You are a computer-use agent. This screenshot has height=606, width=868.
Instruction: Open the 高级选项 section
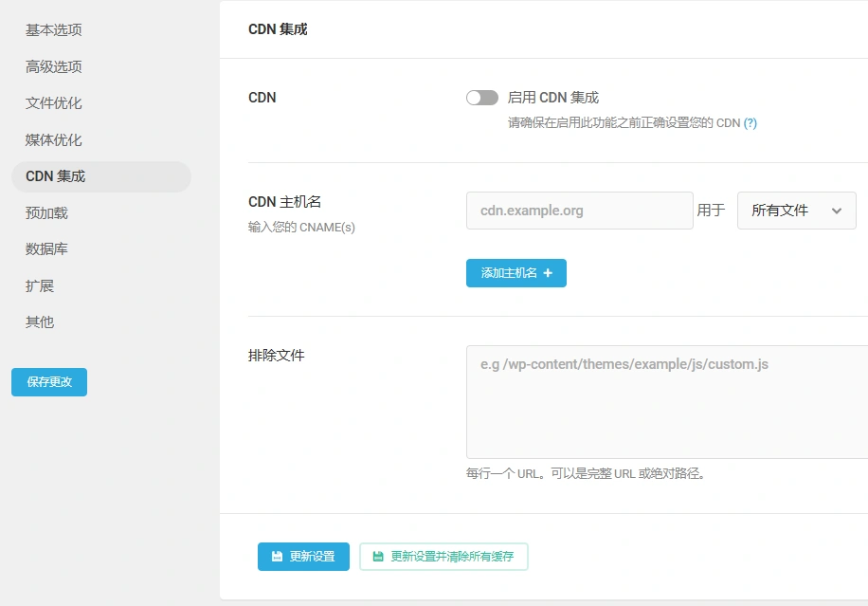tap(54, 66)
